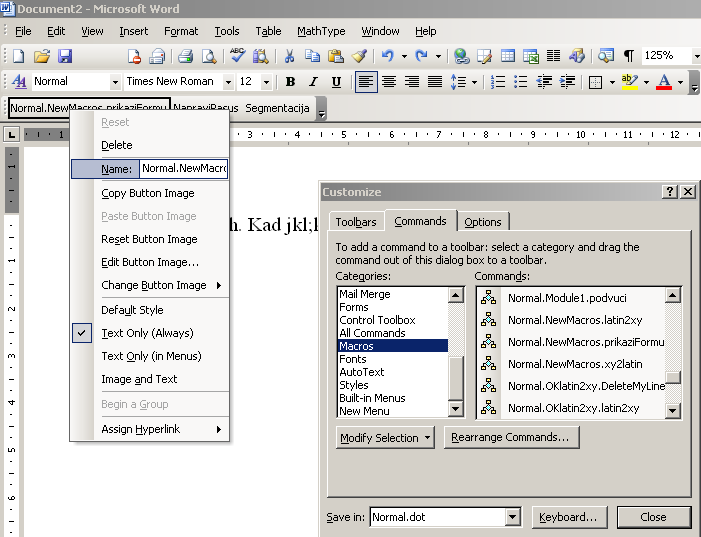Screen dimensions: 701x537
Task: Toggle Bold formatting
Action: click(290, 82)
